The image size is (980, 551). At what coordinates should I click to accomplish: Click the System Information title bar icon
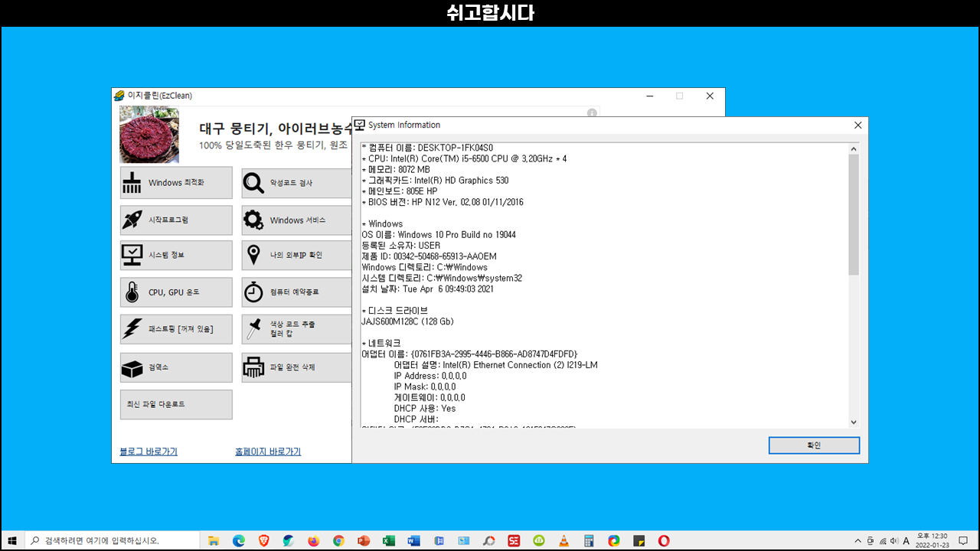(360, 125)
